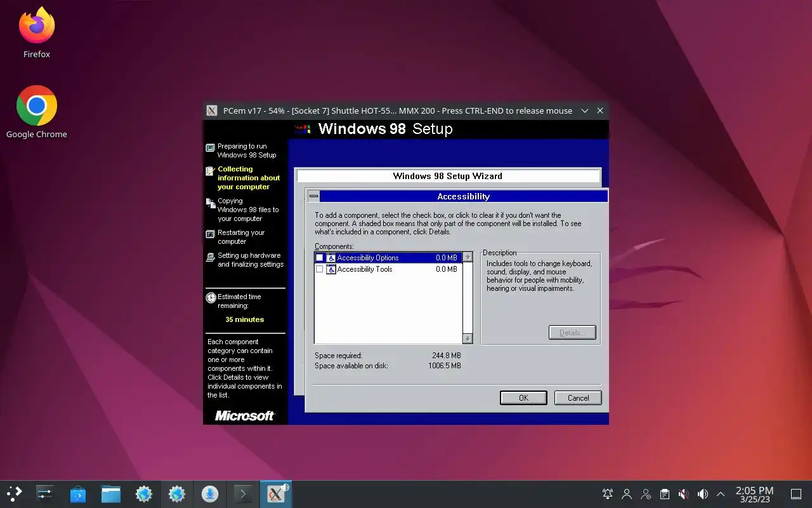812x508 pixels.
Task: Expand hidden system tray icons arrow
Action: pyautogui.click(x=721, y=494)
